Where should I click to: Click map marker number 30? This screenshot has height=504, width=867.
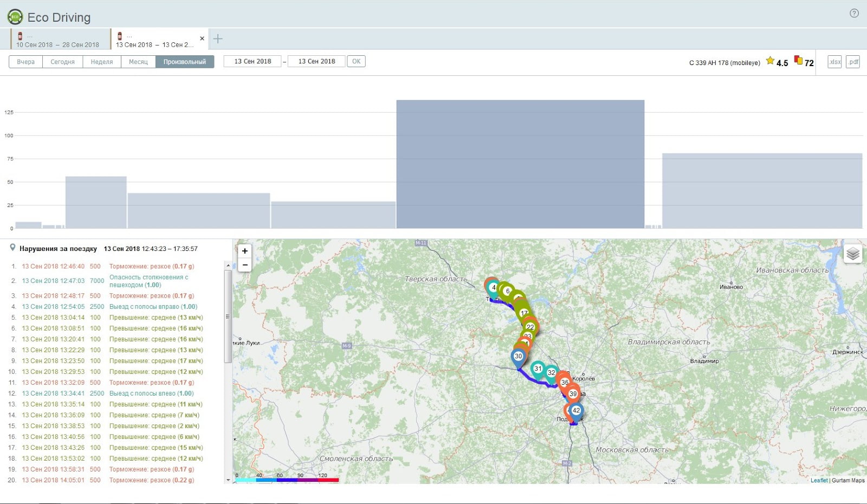coord(518,357)
